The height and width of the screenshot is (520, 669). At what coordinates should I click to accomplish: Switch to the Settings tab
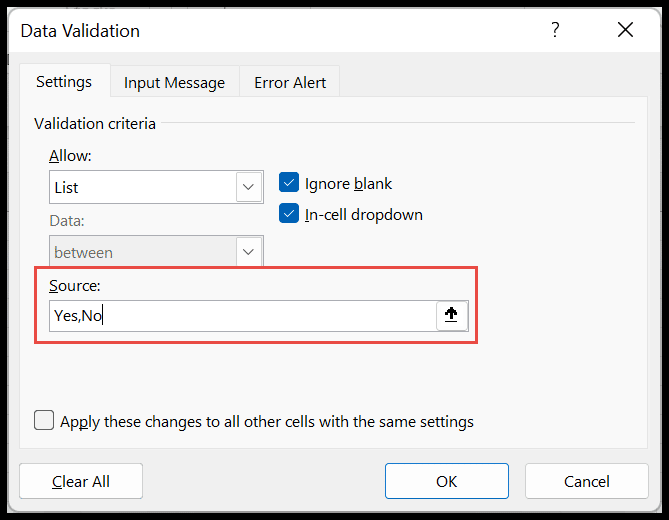(64, 82)
